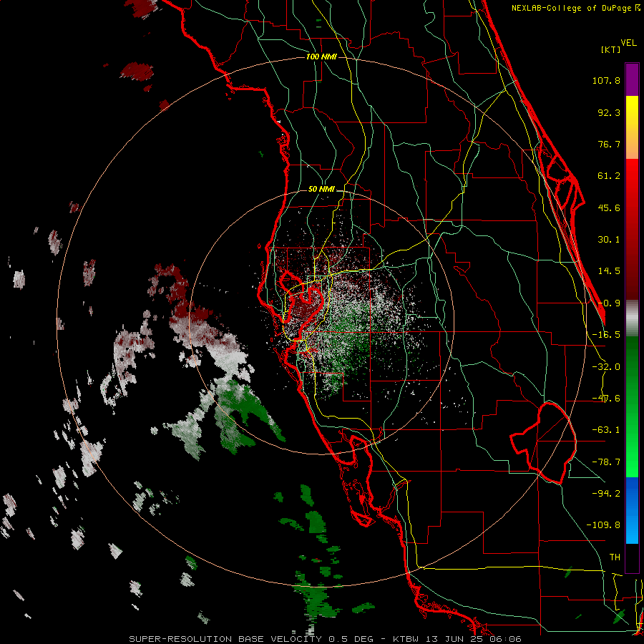Select the 107.8 velocity scale value

606,80
